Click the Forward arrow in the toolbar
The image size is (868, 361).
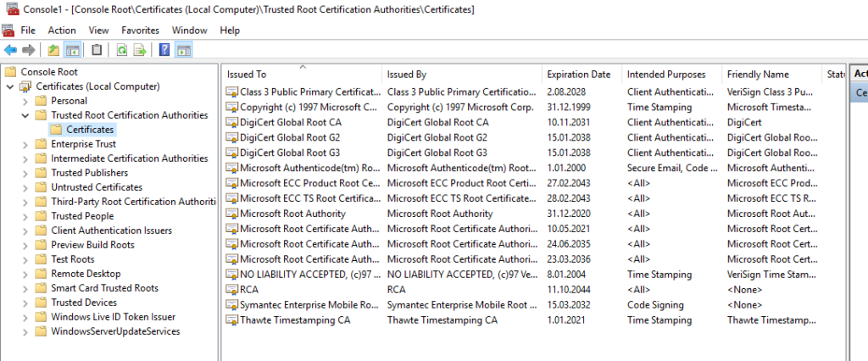click(x=29, y=50)
